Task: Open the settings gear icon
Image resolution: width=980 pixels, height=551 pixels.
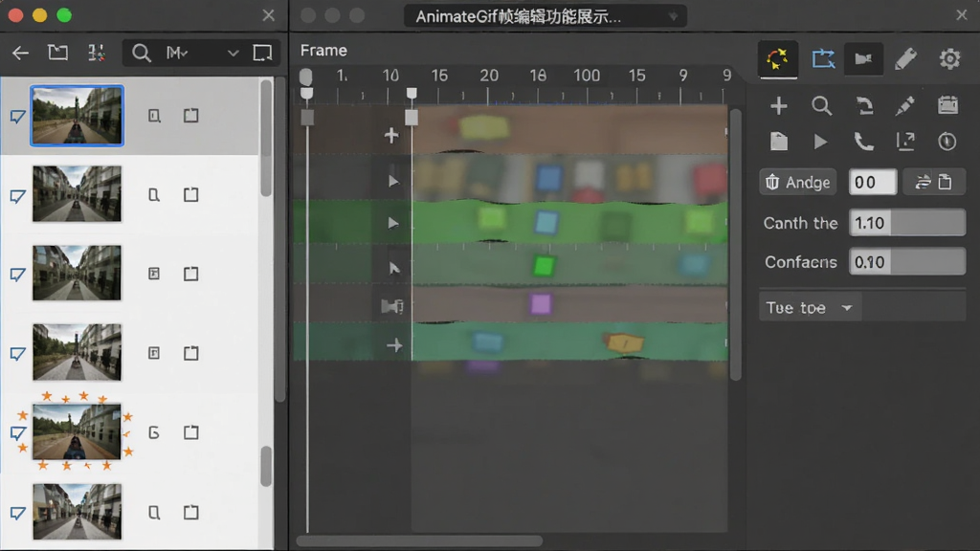Action: tap(949, 59)
